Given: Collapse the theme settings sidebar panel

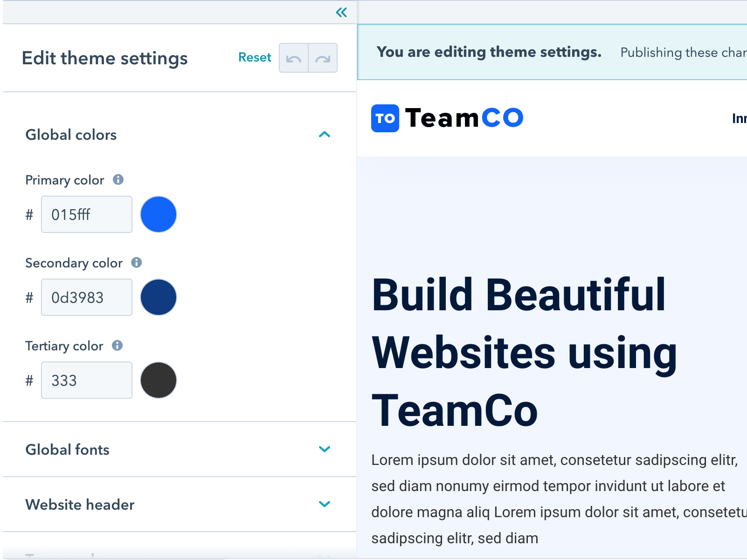Looking at the screenshot, I should tap(341, 13).
